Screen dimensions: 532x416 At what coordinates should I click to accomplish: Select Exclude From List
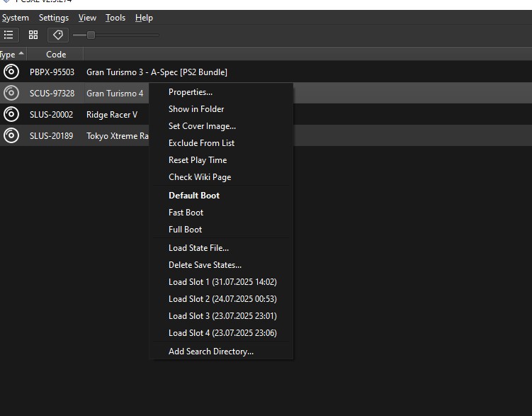point(221,143)
